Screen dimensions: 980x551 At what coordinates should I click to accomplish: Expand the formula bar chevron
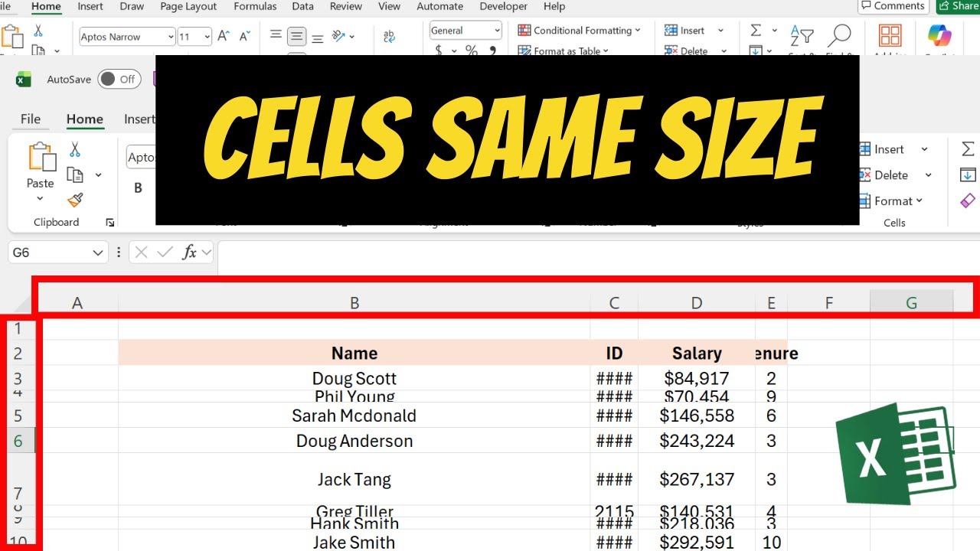click(x=206, y=253)
